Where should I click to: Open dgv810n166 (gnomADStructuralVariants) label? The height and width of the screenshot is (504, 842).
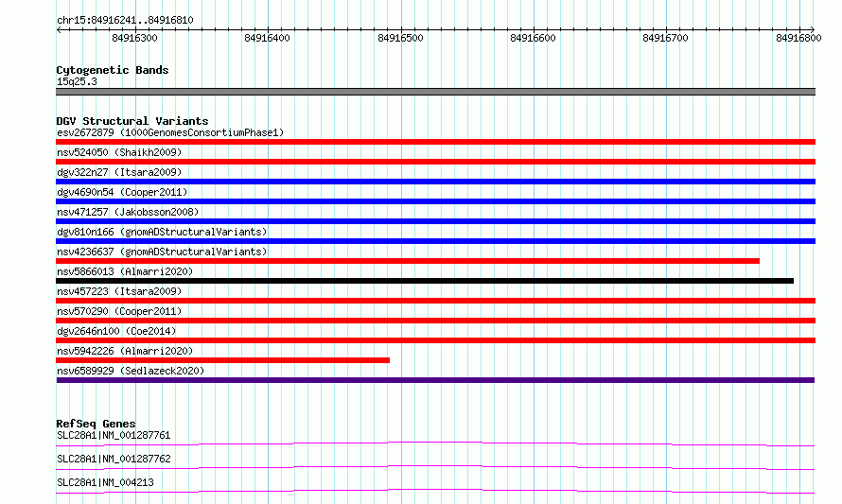coord(162,232)
